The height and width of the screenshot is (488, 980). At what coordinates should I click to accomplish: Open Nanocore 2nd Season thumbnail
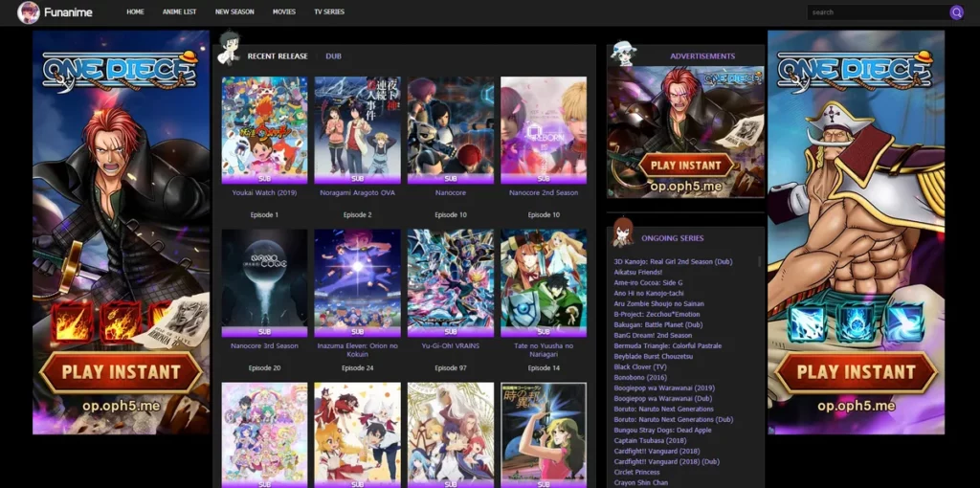[x=544, y=130]
